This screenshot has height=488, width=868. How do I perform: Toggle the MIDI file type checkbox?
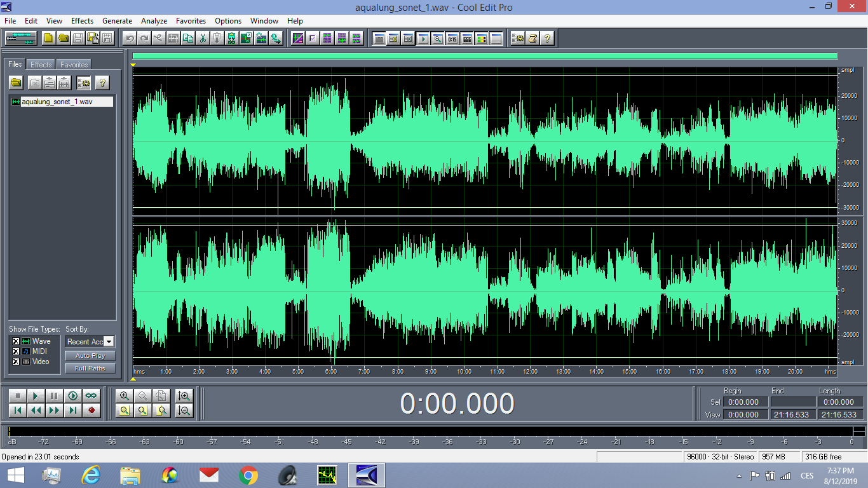(x=16, y=351)
